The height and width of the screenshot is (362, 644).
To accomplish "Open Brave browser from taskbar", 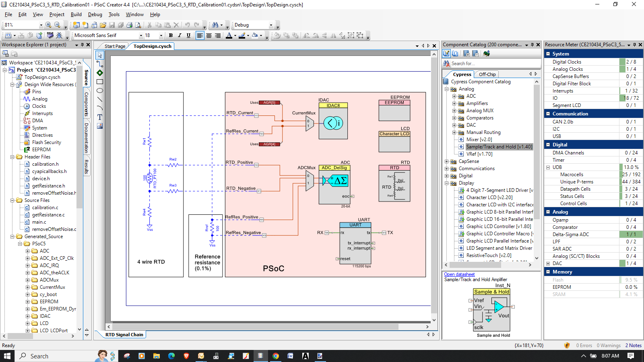I will pyautogui.click(x=186, y=356).
